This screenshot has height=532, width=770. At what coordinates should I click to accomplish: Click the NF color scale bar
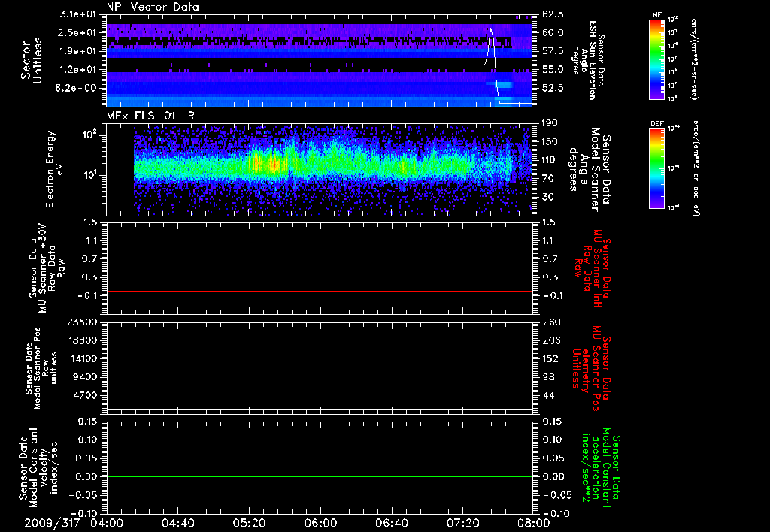(x=656, y=59)
